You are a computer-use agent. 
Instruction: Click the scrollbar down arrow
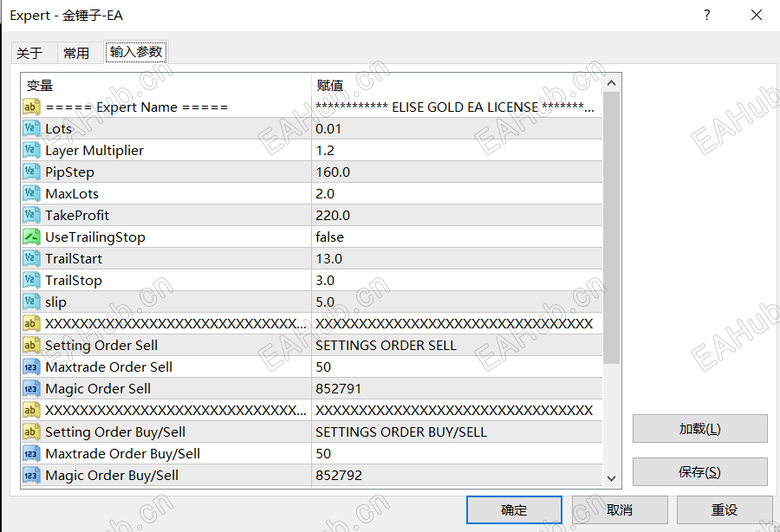click(612, 481)
